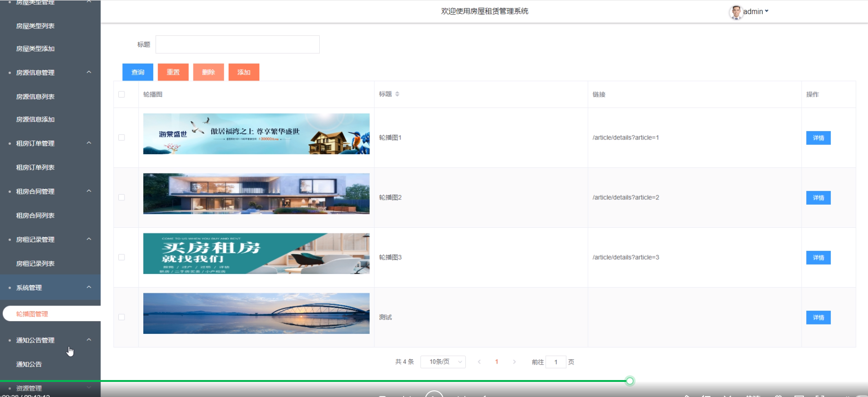Image resolution: width=868 pixels, height=397 pixels.
Task: Click the 添加 button
Action: click(x=244, y=72)
